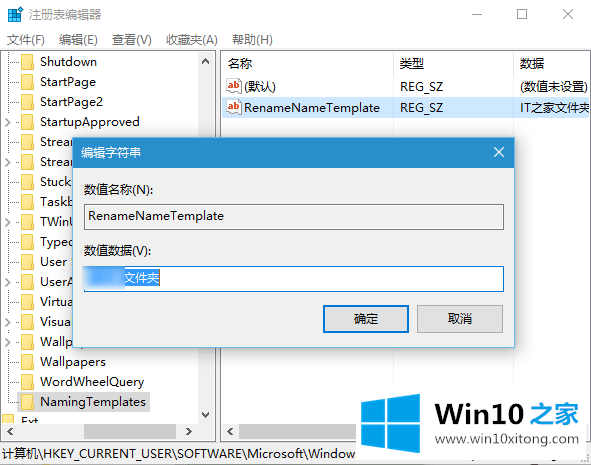
Task: Select the StartPage2 tree item label
Action: pos(71,102)
